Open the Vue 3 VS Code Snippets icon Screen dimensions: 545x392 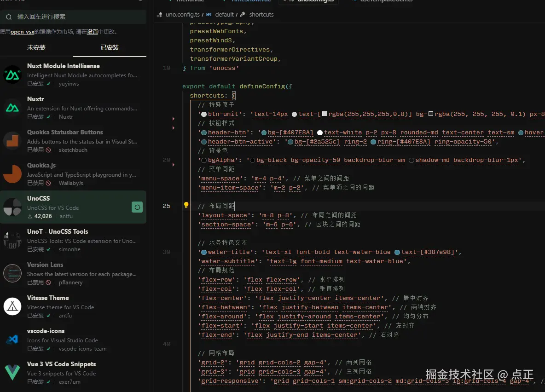pos(12,373)
